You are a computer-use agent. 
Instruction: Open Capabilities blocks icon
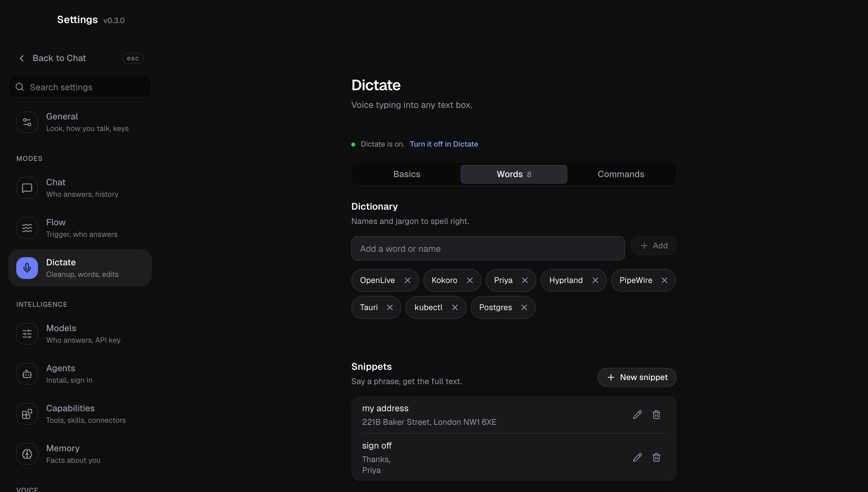coord(27,414)
